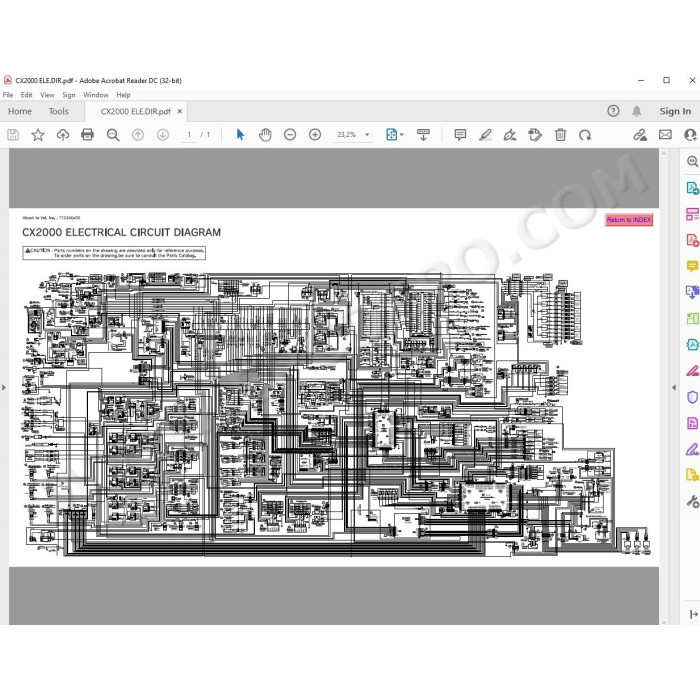The height and width of the screenshot is (700, 700).
Task: Zoom out with the minus button
Action: pos(290,134)
